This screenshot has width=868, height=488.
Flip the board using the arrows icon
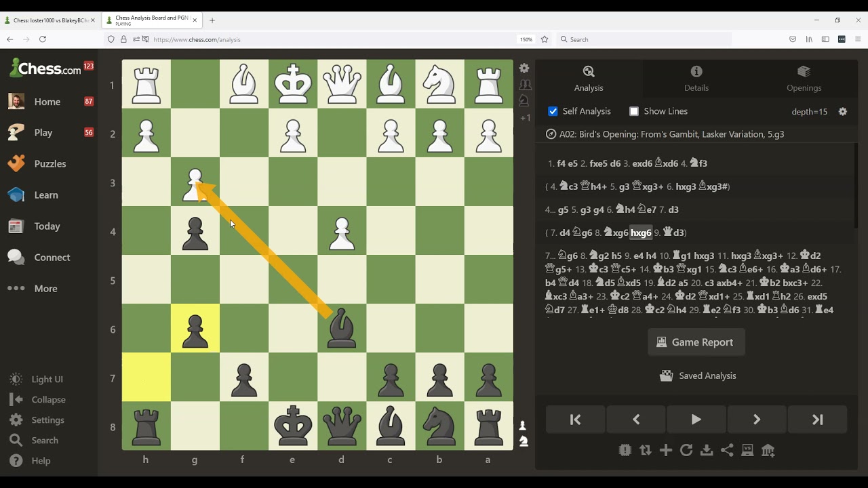coord(646,450)
